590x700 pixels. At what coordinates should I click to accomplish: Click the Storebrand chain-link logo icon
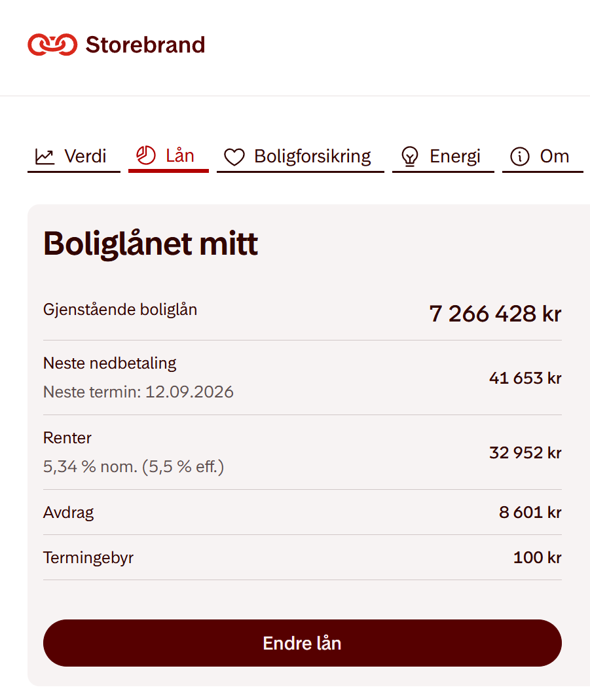coord(52,45)
